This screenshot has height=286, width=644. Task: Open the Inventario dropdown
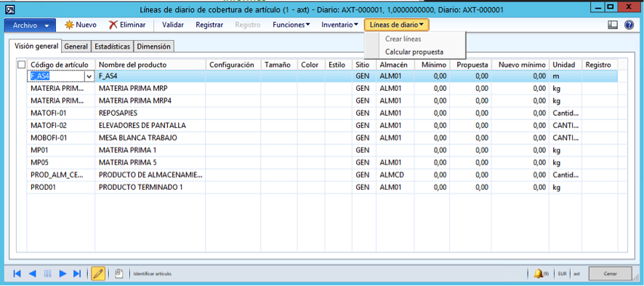tap(339, 25)
